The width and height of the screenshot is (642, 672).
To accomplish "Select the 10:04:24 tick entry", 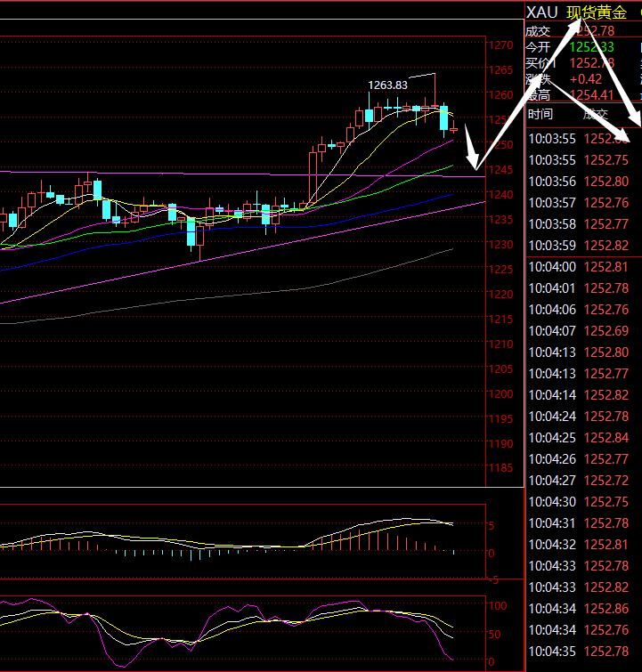I will coord(582,417).
